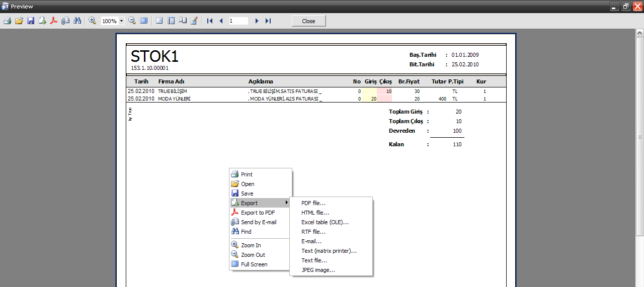Click the vertical scrollbar thumb
The image size is (644, 287).
(639, 137)
